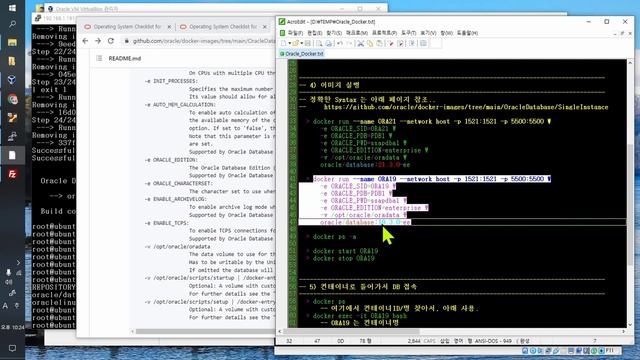Click the last icon in AcroEdit toolbar
This screenshot has height=360, width=640.
pos(424,43)
